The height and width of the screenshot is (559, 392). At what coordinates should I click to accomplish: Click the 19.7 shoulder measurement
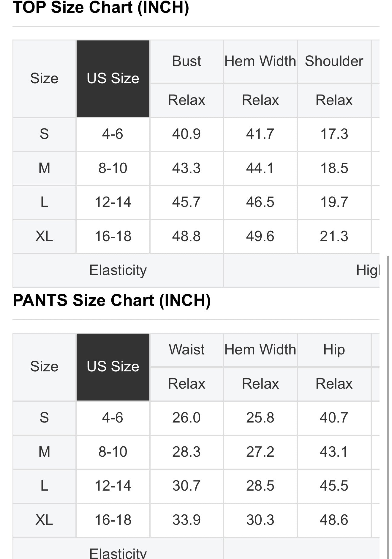[x=334, y=202]
